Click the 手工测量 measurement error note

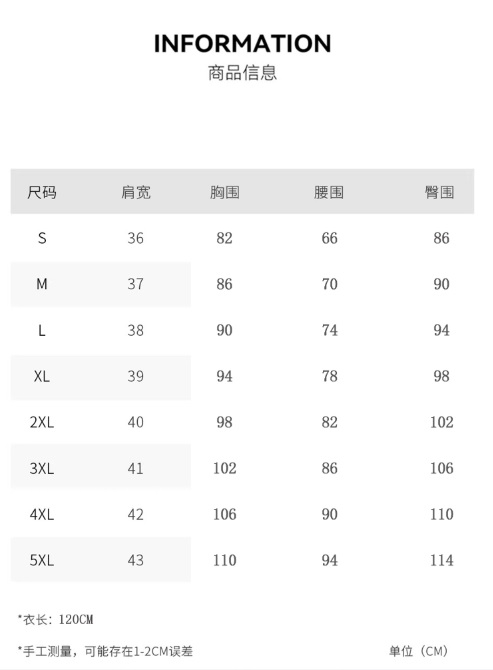[x=105, y=651]
